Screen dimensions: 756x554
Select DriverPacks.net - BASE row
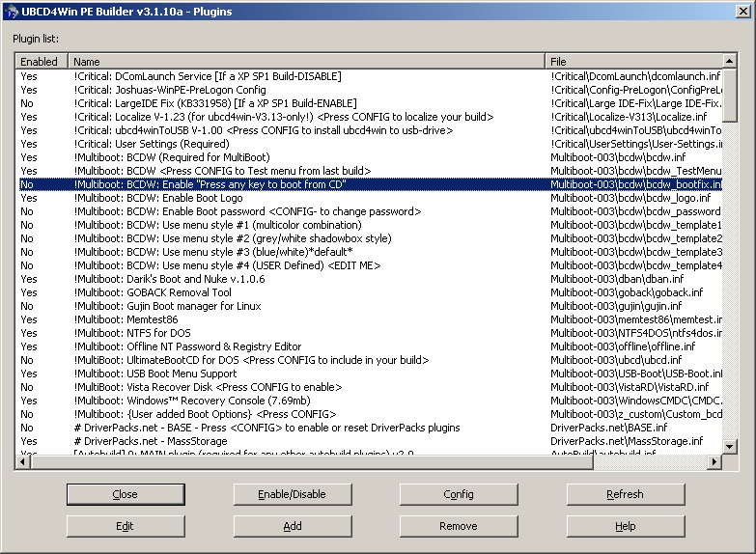[371, 428]
